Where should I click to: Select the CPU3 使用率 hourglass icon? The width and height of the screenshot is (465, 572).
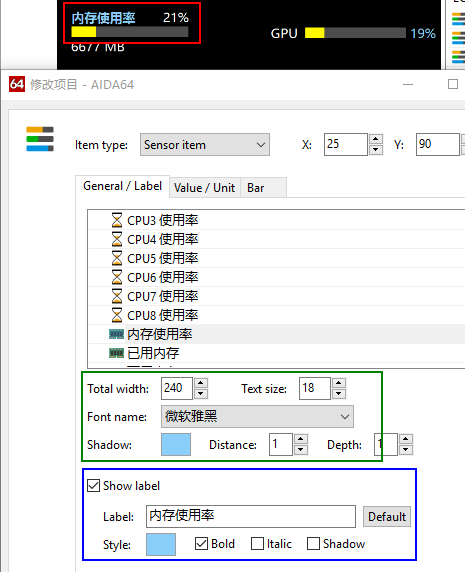(x=117, y=220)
